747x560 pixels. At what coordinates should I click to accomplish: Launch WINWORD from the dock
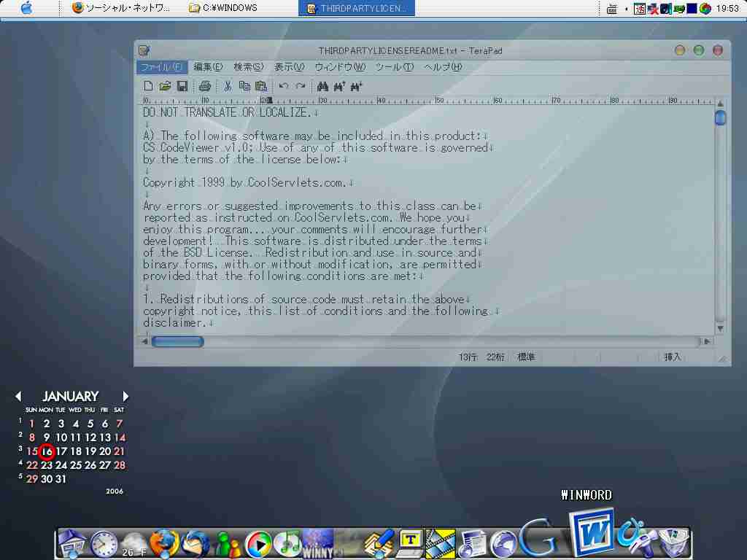(x=592, y=532)
